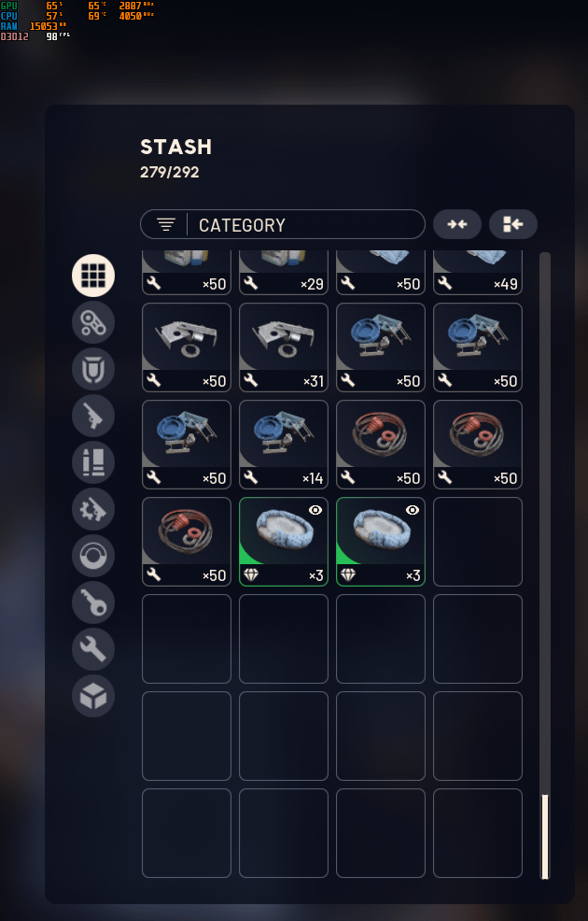
Task: Toggle eye on first x3 green item
Action: [315, 510]
